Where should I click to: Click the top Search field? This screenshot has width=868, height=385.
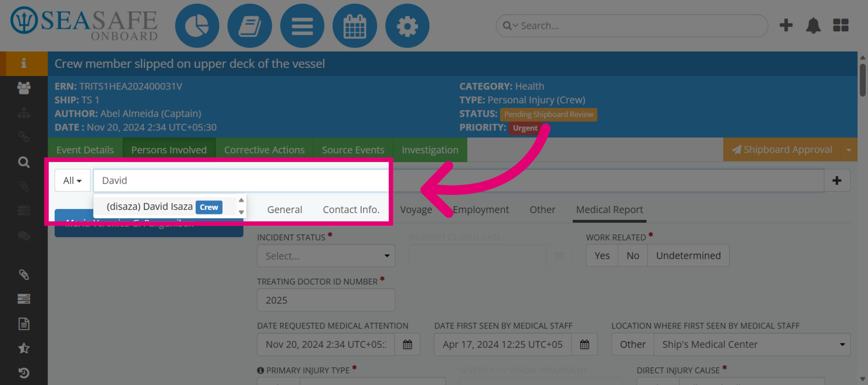coord(632,26)
